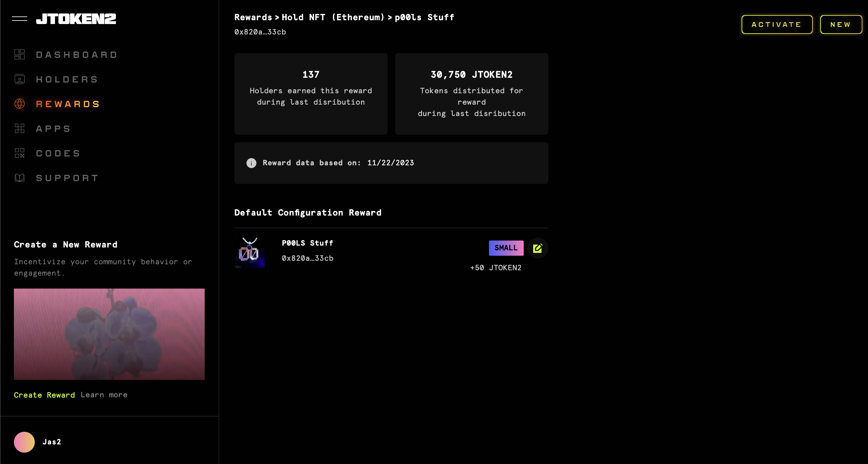868x464 pixels.
Task: Toggle the hamburger menu icon
Action: click(20, 19)
